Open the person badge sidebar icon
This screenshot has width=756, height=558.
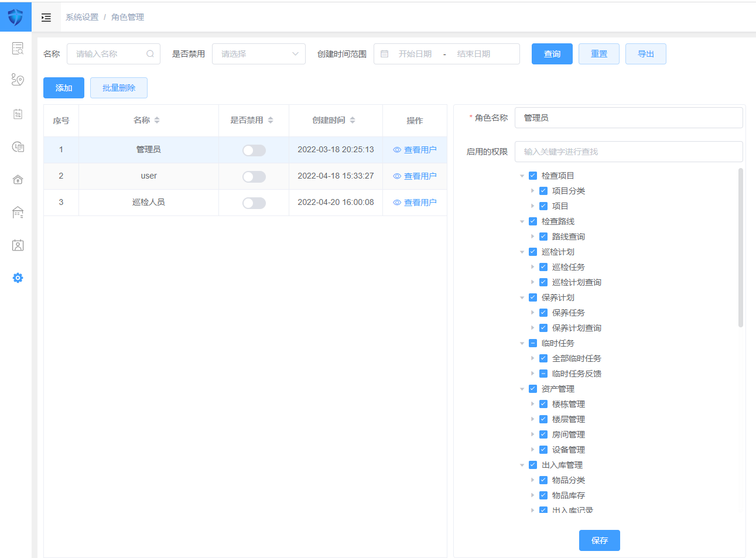pyautogui.click(x=18, y=245)
